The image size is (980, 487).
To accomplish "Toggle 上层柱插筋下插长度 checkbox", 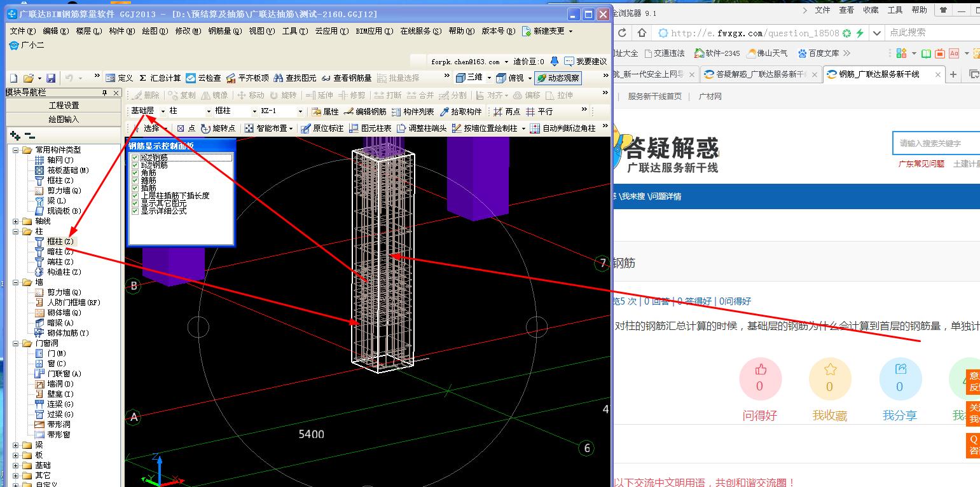I will coord(134,195).
